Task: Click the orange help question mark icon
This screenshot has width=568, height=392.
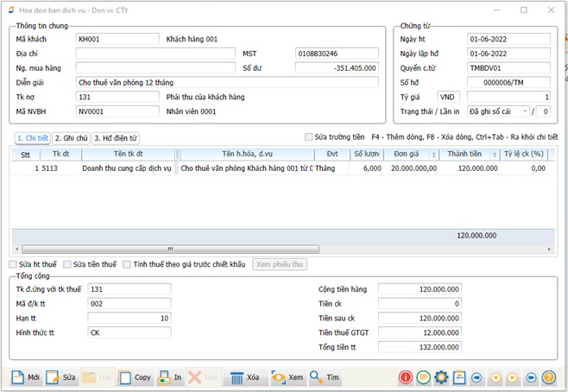Action: point(549,377)
